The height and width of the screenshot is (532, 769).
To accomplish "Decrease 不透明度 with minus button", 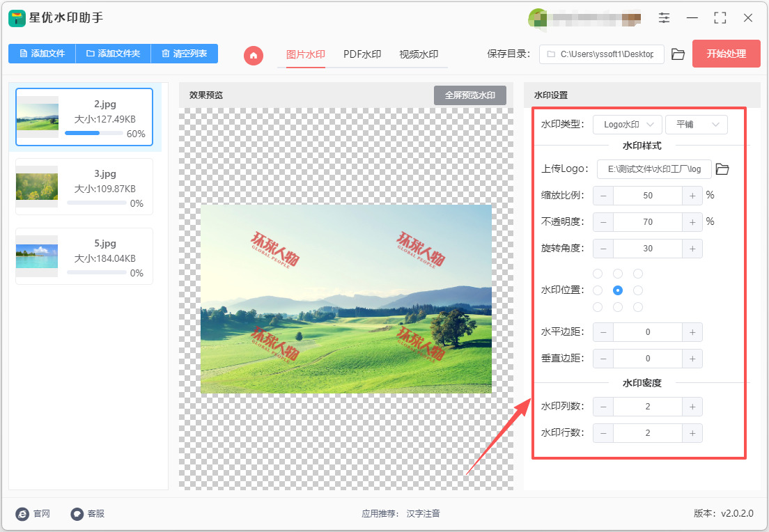I will click(603, 222).
